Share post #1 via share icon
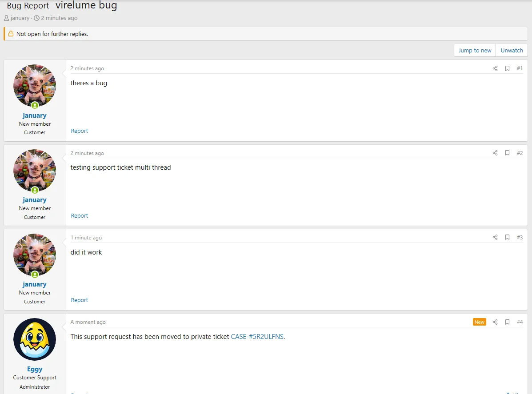 point(495,68)
